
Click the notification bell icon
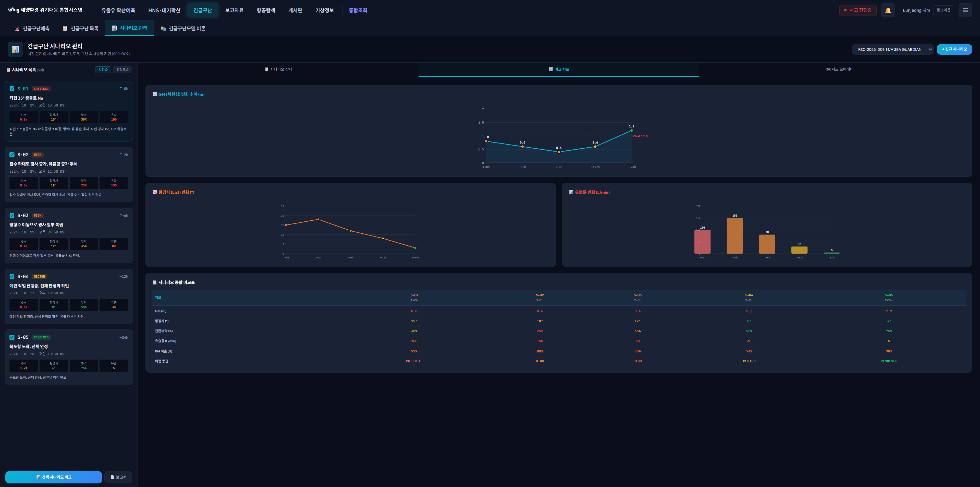888,10
